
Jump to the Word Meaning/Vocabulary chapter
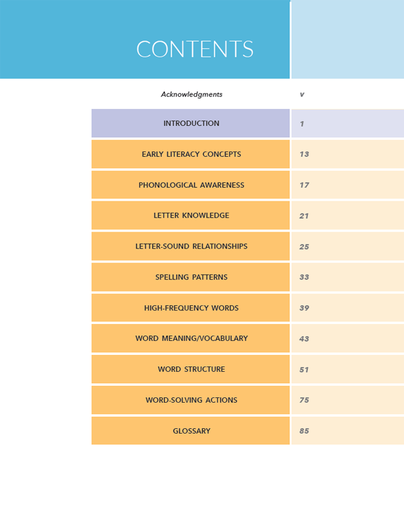pyautogui.click(x=191, y=339)
